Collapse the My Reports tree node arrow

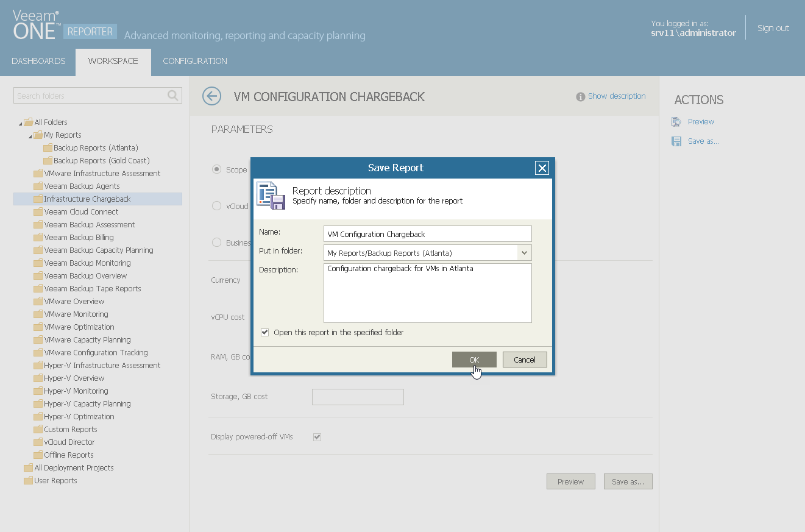[30, 137]
